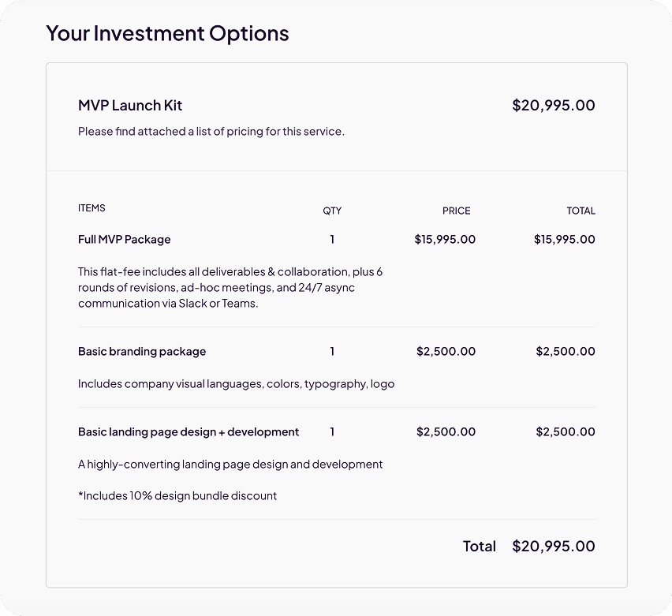Click the grand total $20,995.00 amount

pyautogui.click(x=553, y=546)
